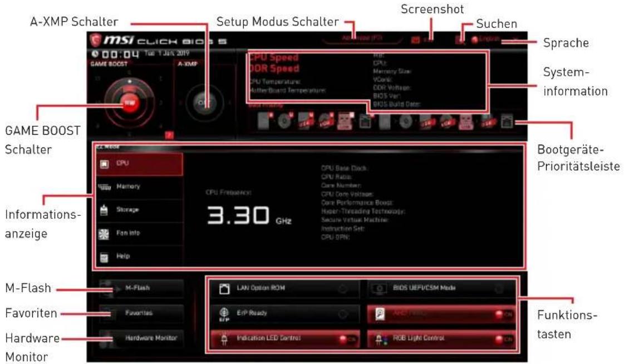Screen dimensions: 624x364
Task: Select the network boot icon ending the boot bar
Action: pyautogui.click(x=507, y=121)
